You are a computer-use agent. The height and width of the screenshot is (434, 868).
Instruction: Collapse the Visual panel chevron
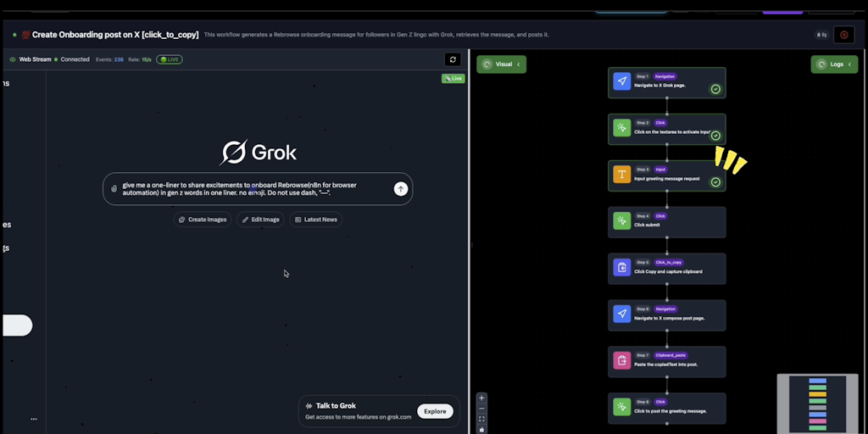click(519, 64)
